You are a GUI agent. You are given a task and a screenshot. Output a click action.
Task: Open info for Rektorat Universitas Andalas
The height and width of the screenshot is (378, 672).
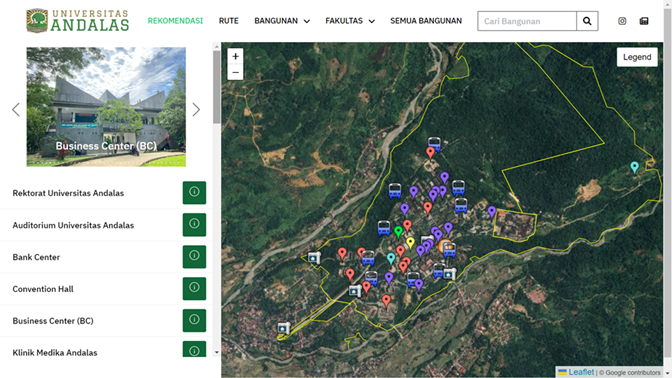tap(194, 192)
